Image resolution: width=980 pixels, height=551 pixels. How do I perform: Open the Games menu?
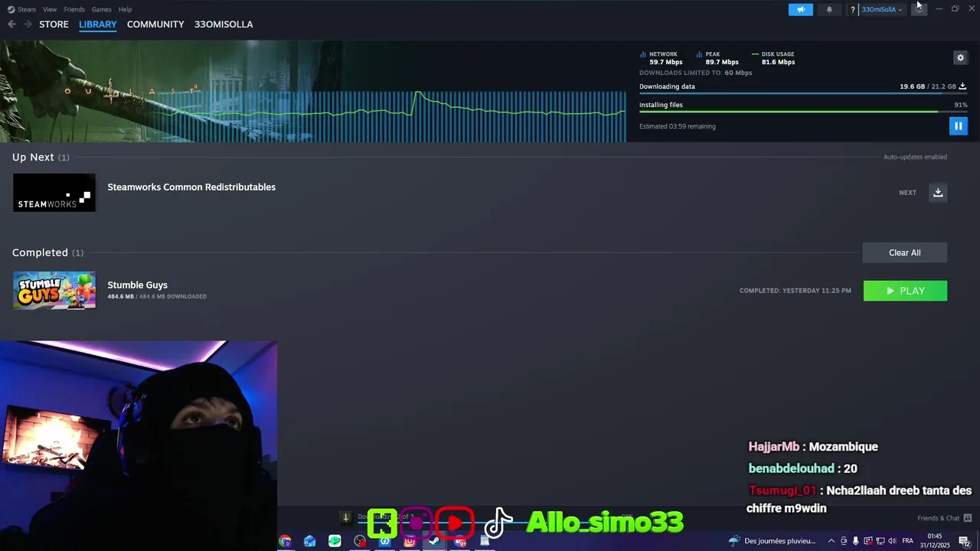101,9
